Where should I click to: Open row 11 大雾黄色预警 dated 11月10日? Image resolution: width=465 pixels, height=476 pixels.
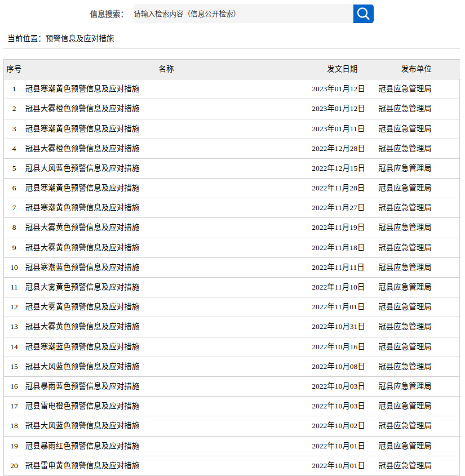click(82, 287)
